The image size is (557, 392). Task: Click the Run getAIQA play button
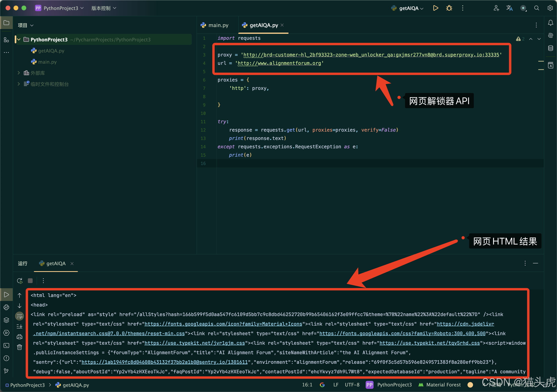[435, 8]
